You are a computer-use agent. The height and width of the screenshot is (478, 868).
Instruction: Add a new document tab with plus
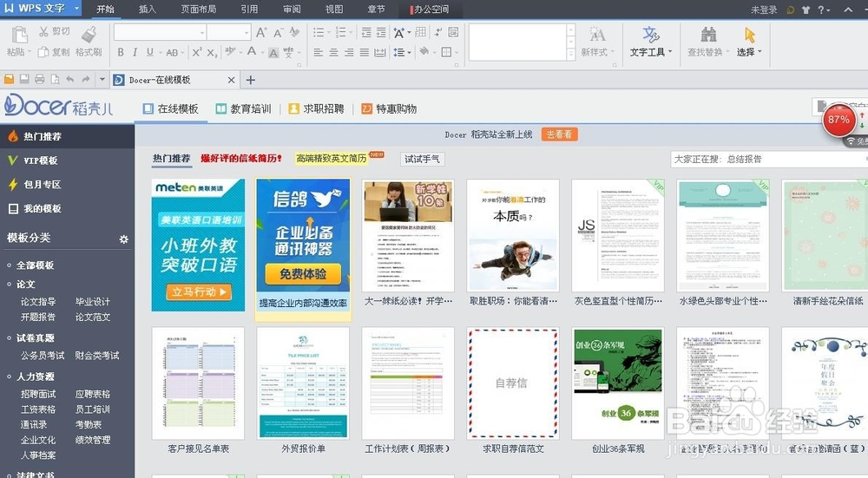(x=251, y=80)
